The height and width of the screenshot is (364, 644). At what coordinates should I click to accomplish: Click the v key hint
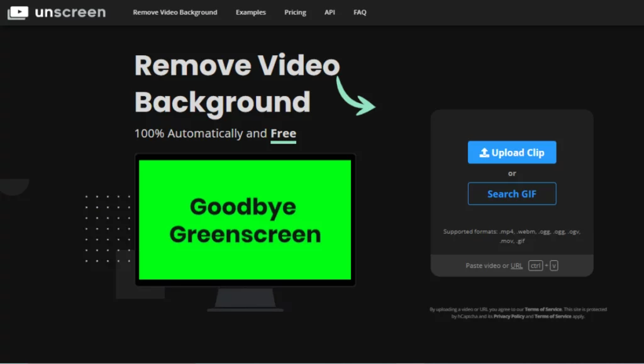(x=554, y=265)
